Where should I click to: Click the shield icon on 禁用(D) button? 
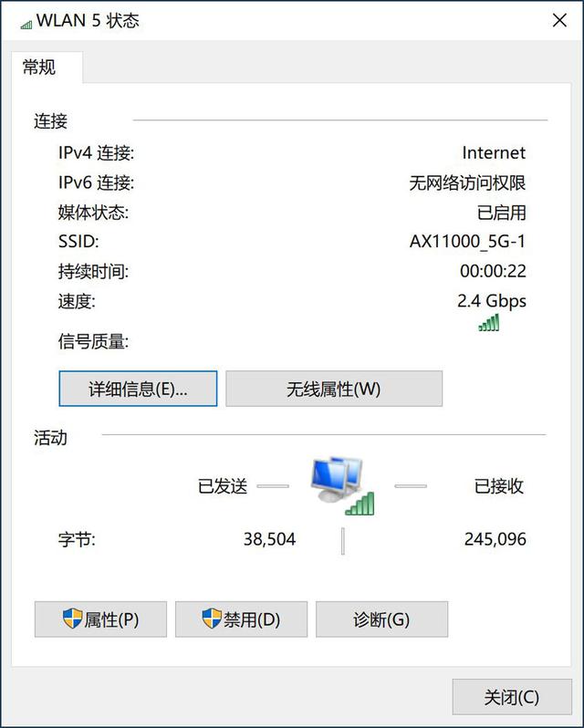[x=212, y=619]
